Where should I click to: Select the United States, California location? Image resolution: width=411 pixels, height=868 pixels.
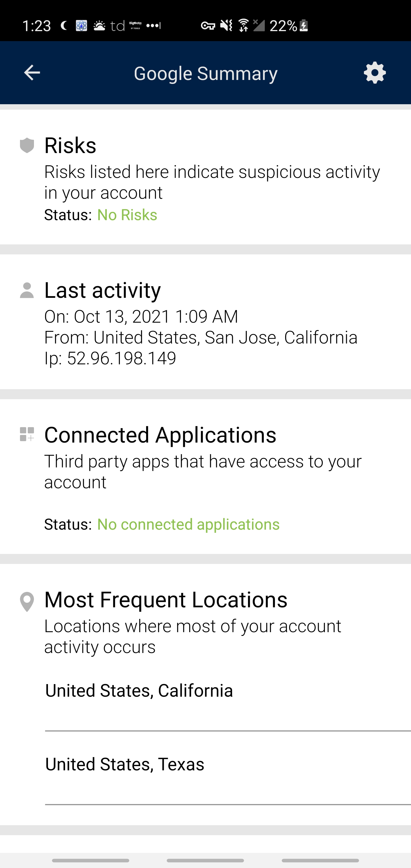tap(139, 691)
